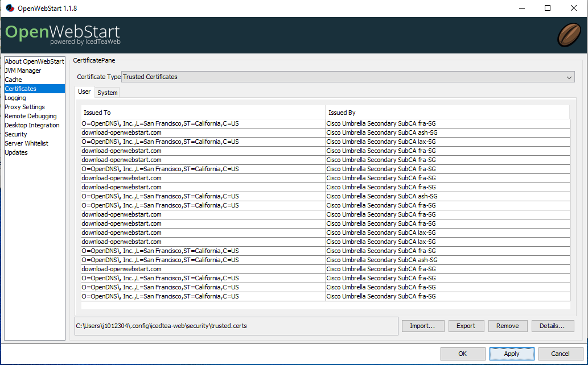588x365 pixels.
Task: Maximize the OpenWebStart window
Action: coord(548,8)
